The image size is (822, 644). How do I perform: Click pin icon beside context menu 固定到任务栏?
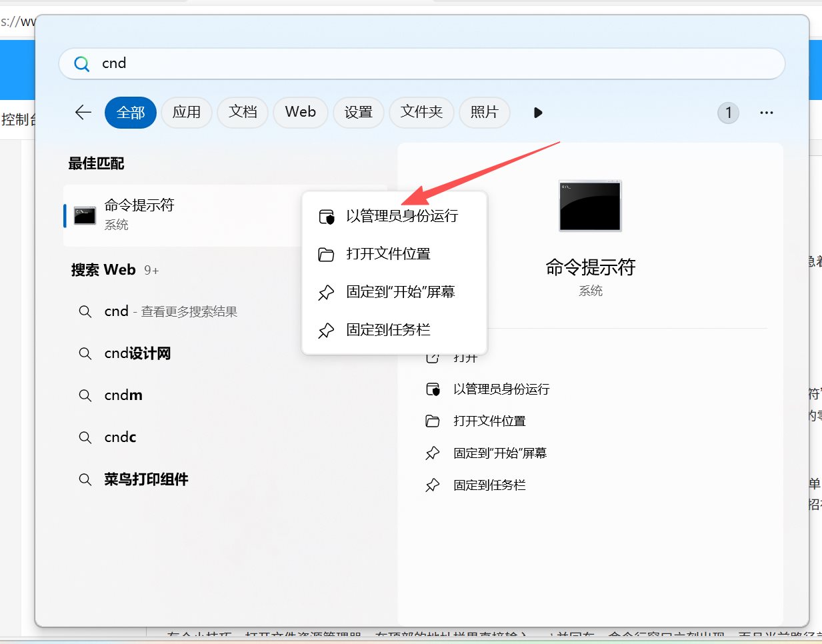(326, 331)
